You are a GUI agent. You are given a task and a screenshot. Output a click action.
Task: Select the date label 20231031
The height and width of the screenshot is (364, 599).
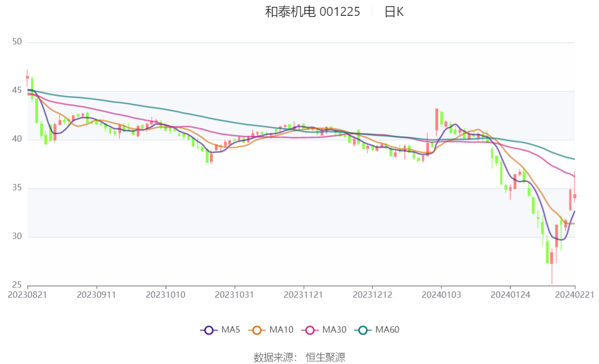[x=234, y=295]
